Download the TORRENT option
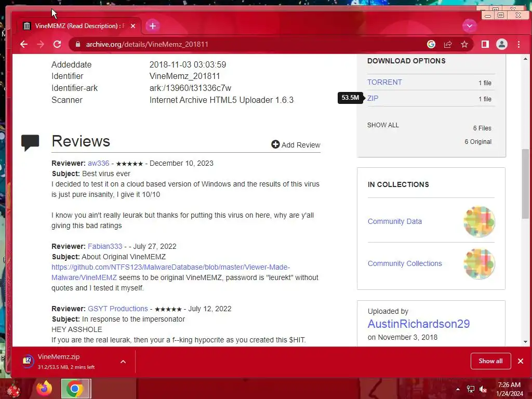The width and height of the screenshot is (532, 399). 384,82
